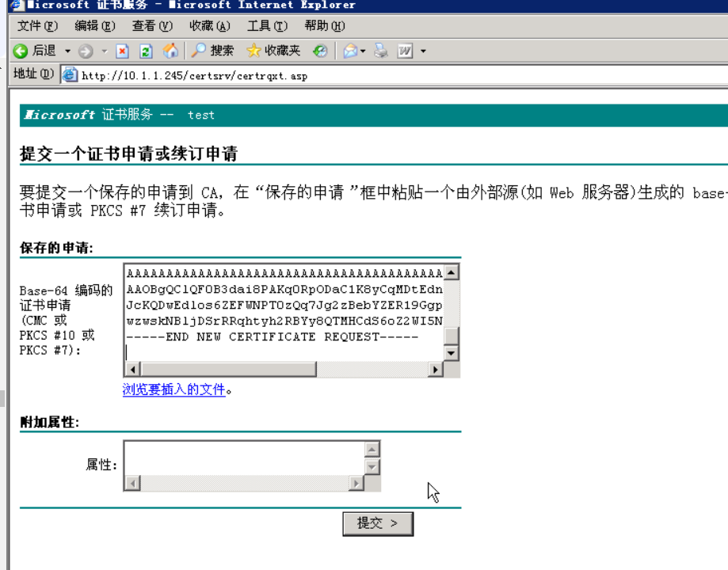Click the Stop loading icon
The width and height of the screenshot is (728, 570).
(x=123, y=51)
